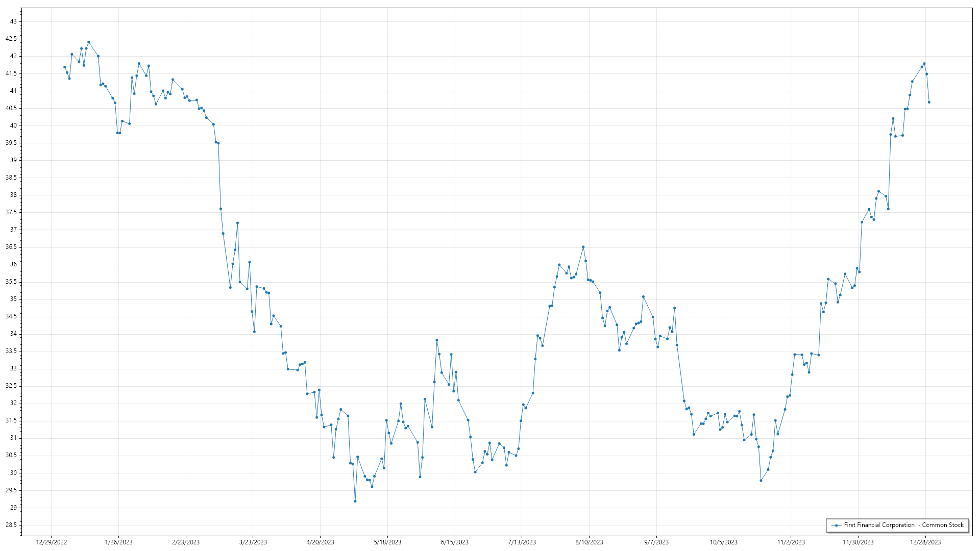Click the 12/29/2022 x-axis date label
The height and width of the screenshot is (551, 980).
[x=52, y=542]
